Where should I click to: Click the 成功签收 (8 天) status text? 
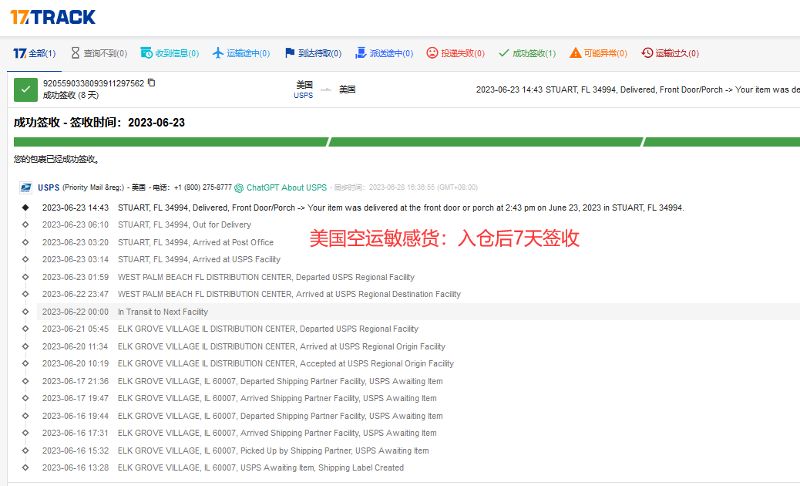pos(71,95)
